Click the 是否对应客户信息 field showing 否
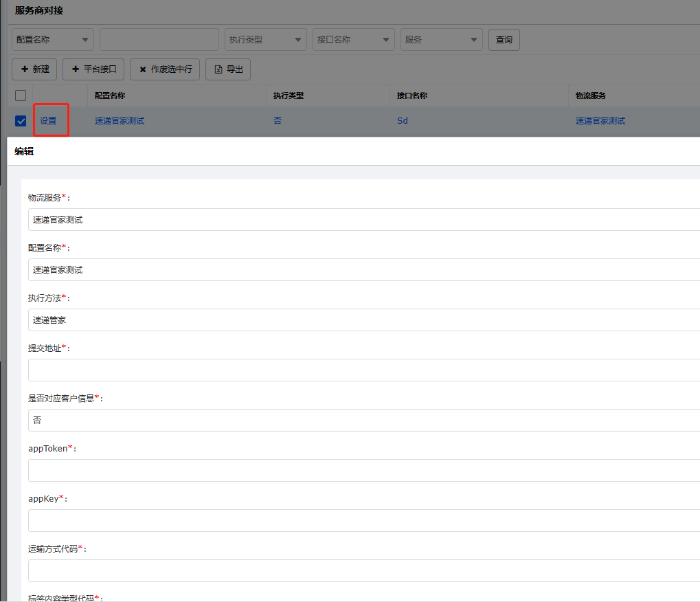Viewport: 700px width, 602px height. pyautogui.click(x=364, y=421)
